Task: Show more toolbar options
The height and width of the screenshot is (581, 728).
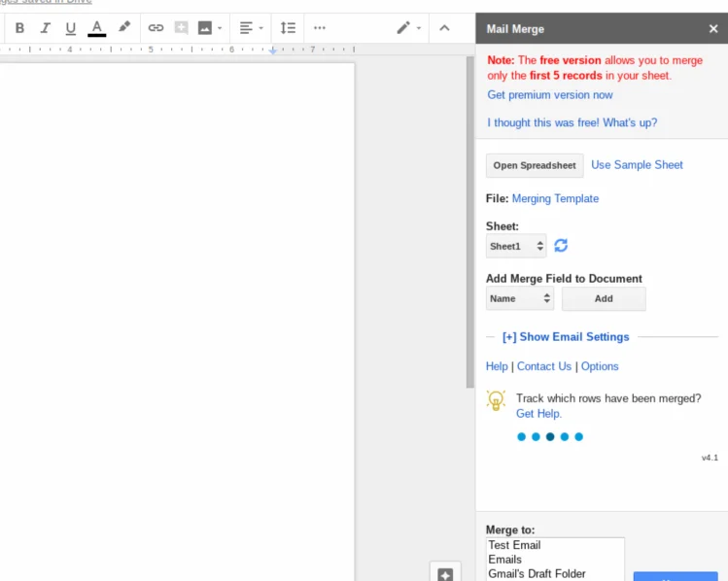Action: (320, 28)
